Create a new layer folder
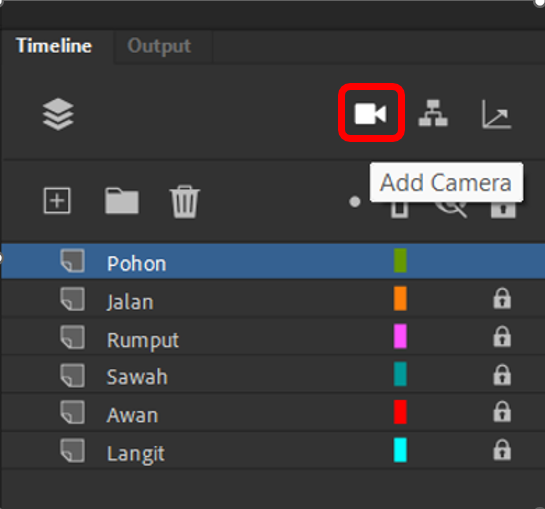The image size is (545, 509). pyautogui.click(x=122, y=201)
